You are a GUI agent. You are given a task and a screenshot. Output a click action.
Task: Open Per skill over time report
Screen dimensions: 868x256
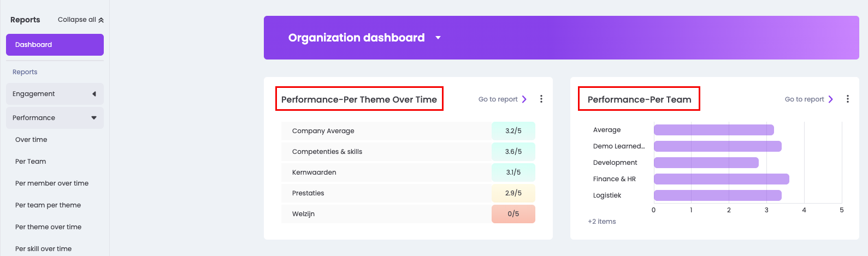(43, 249)
